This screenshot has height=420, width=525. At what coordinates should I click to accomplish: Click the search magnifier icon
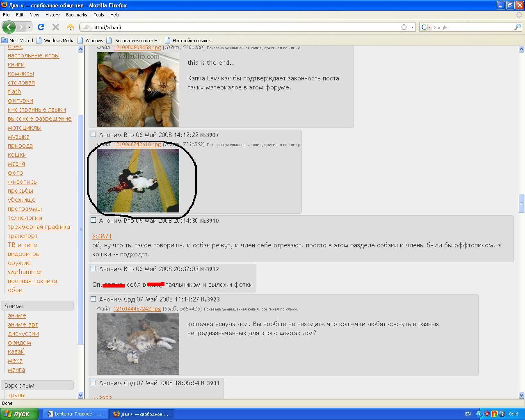(x=518, y=27)
